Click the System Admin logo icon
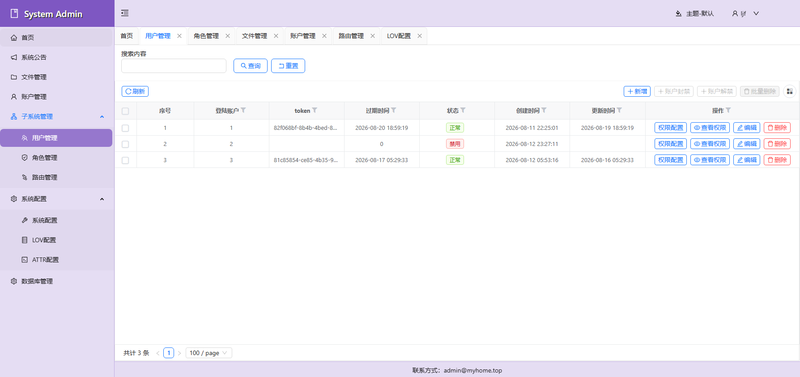 click(x=14, y=14)
